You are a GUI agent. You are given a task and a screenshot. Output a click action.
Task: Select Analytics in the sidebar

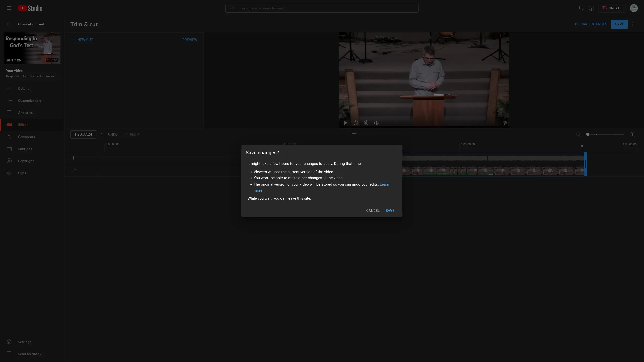pyautogui.click(x=25, y=113)
